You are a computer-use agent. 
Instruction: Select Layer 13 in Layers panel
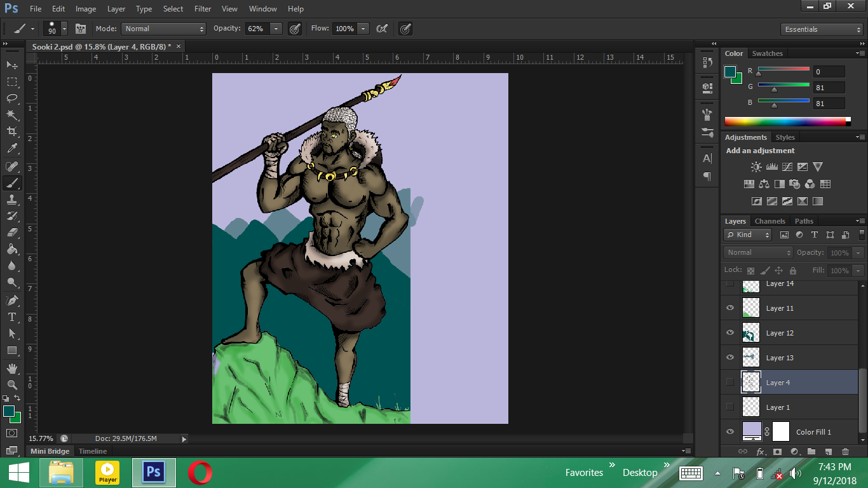tap(780, 358)
